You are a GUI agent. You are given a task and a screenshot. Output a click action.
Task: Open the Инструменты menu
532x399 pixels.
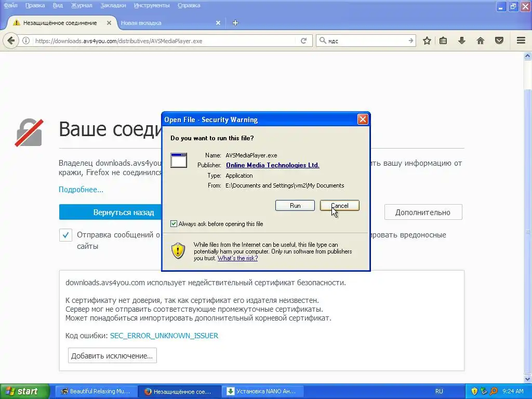click(152, 5)
